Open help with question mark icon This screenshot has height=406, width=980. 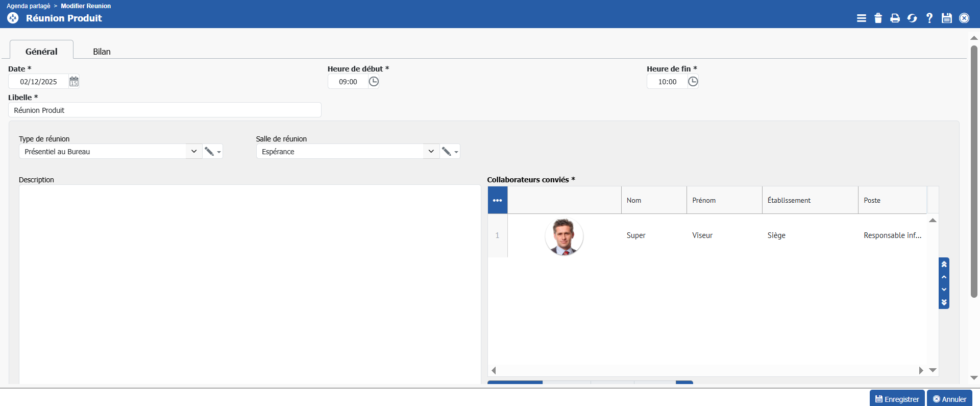point(929,18)
